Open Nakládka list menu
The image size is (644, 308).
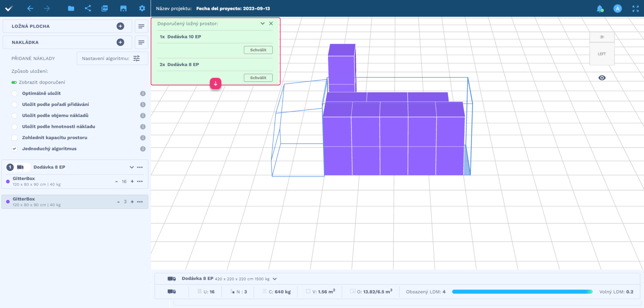[x=141, y=42]
